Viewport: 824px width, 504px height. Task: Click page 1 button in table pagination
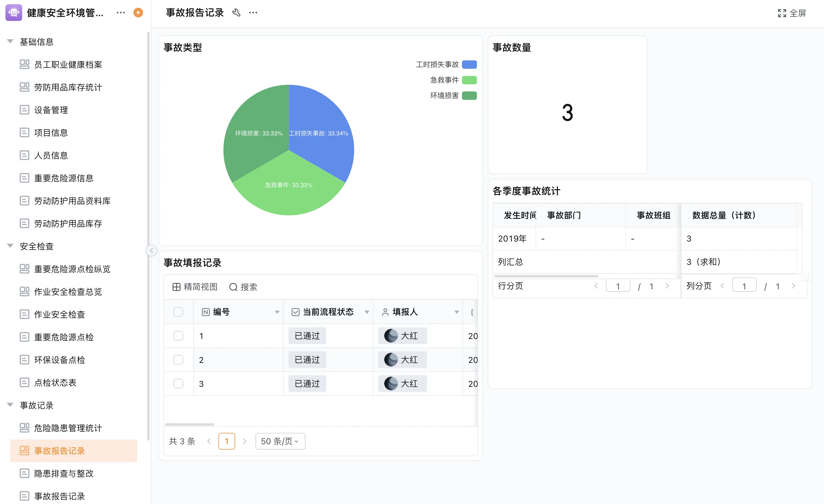(x=227, y=441)
